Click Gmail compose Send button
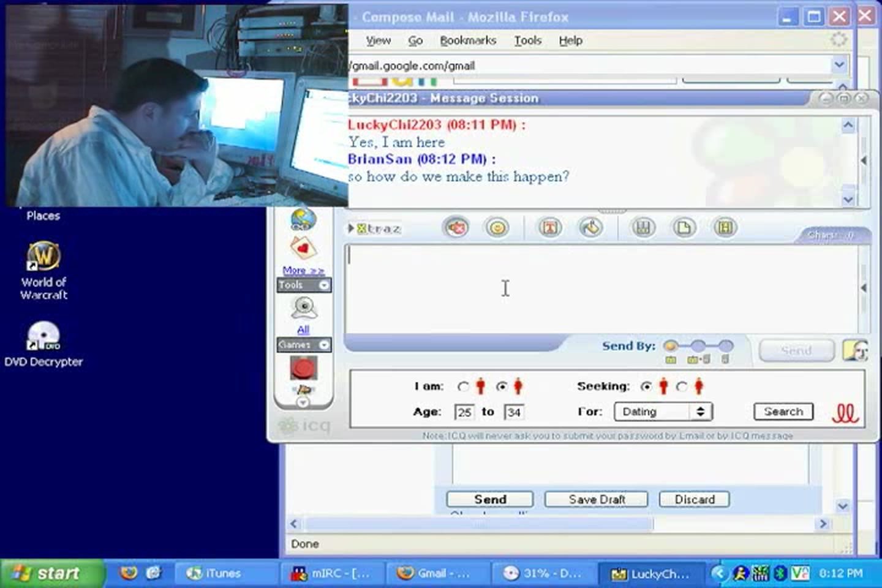This screenshot has height=588, width=882. click(x=490, y=499)
